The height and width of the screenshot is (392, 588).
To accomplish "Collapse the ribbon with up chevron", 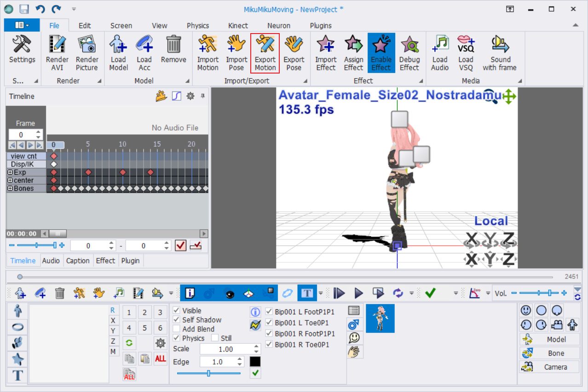I will click(x=575, y=25).
